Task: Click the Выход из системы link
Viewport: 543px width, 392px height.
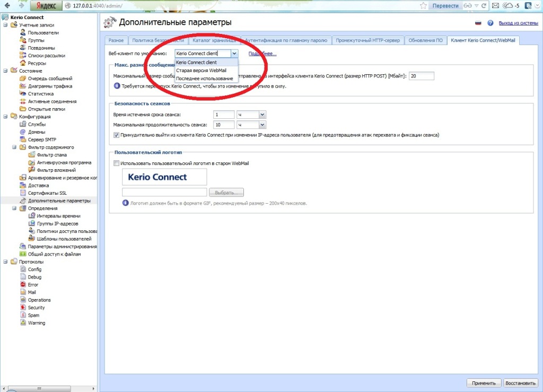Action: coord(519,23)
